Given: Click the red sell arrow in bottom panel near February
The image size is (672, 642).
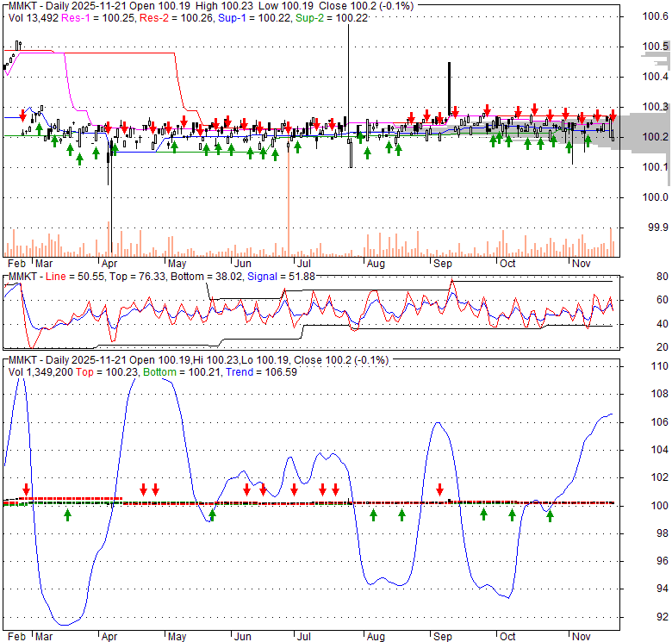Looking at the screenshot, I should pyautogui.click(x=27, y=489).
